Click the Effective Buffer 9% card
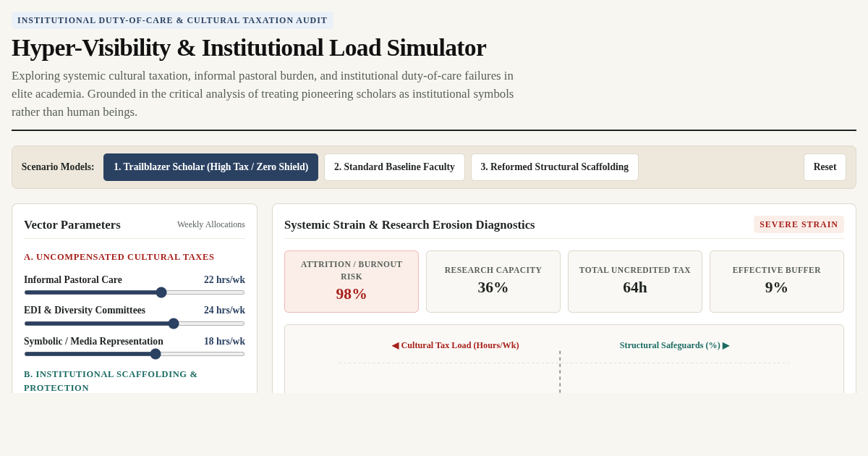868x456 pixels. coord(777,282)
